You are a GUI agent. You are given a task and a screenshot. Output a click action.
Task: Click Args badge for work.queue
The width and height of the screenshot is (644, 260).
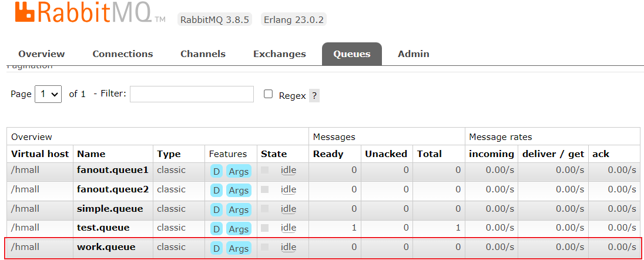[x=239, y=248]
